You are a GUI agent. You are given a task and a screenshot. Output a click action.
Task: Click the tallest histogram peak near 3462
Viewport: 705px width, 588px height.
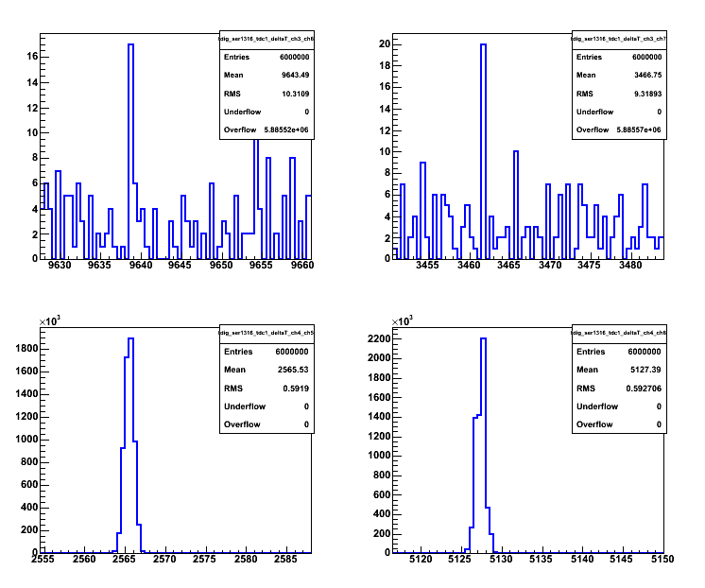[483, 44]
